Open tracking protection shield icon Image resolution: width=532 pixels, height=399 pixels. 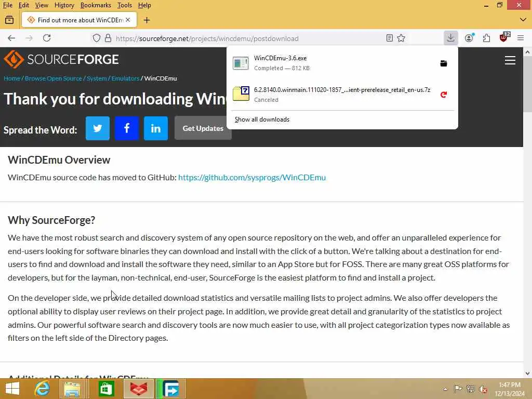pyautogui.click(x=96, y=38)
